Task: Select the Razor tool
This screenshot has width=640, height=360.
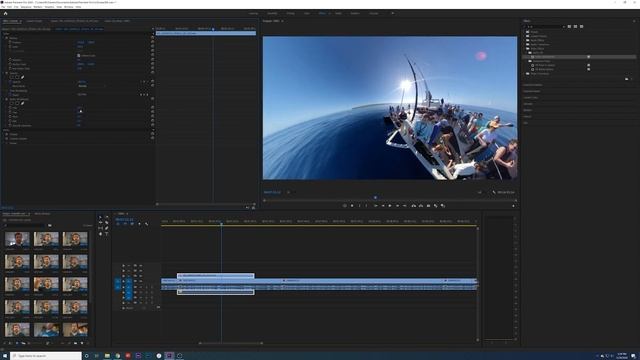Action: (x=107, y=223)
